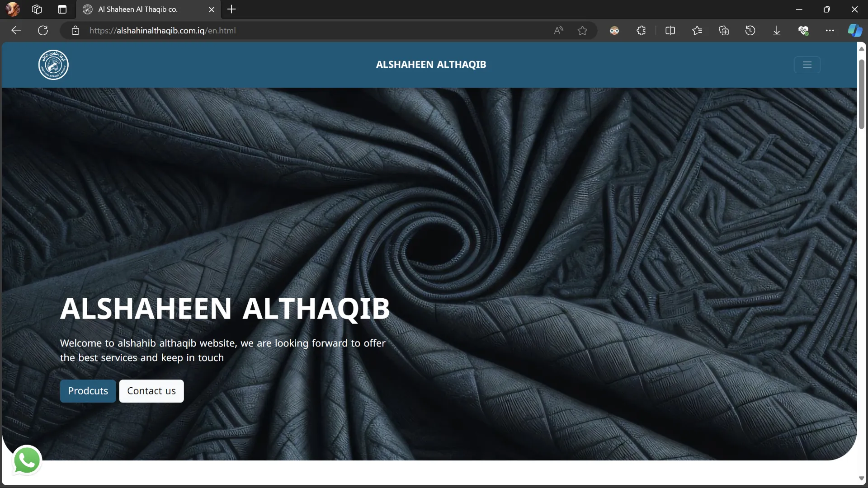Image resolution: width=868 pixels, height=488 pixels.
Task: Open a new browser tab
Action: coord(231,9)
